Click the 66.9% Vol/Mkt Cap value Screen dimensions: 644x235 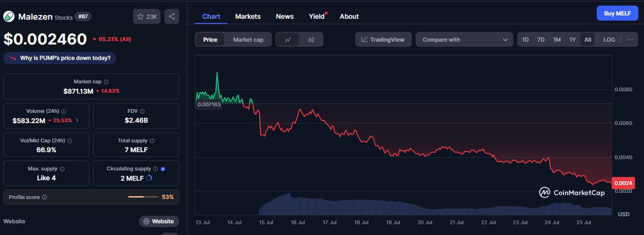(46, 150)
